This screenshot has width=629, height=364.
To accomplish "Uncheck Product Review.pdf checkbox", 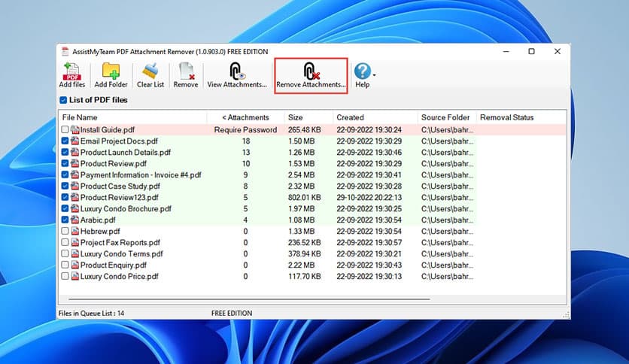I will click(65, 163).
